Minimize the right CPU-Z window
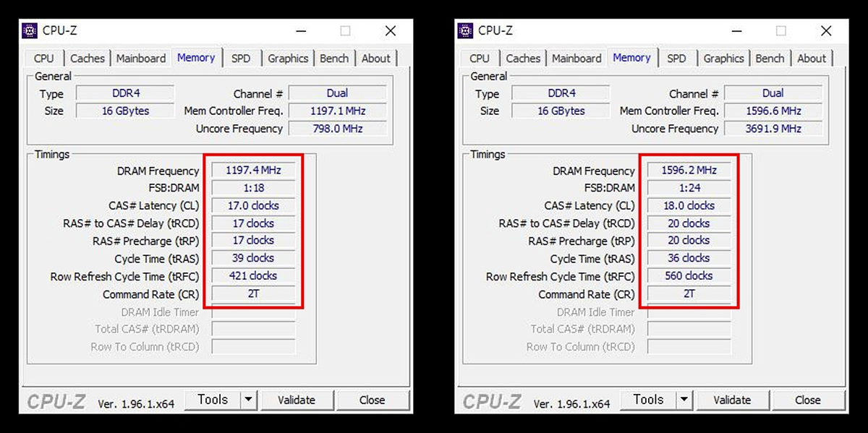 pyautogui.click(x=736, y=30)
